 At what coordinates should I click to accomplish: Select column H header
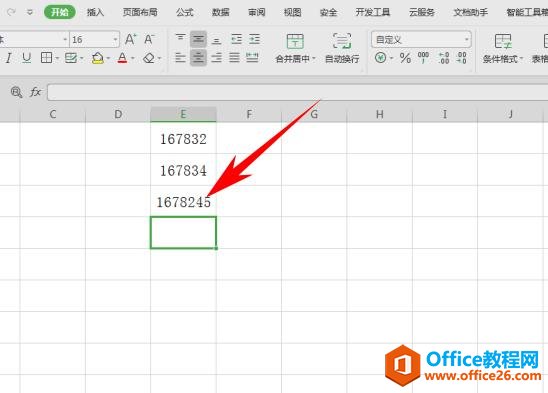(380, 114)
